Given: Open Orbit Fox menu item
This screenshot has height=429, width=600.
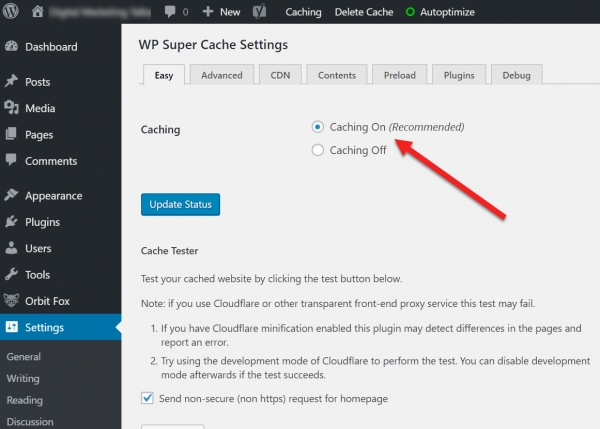Looking at the screenshot, I should point(47,301).
